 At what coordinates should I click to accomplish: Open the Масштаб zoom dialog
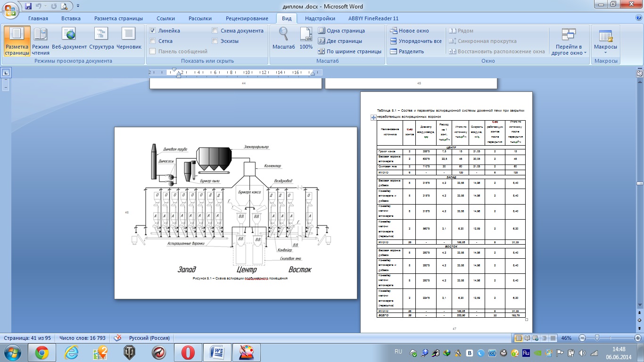[283, 39]
